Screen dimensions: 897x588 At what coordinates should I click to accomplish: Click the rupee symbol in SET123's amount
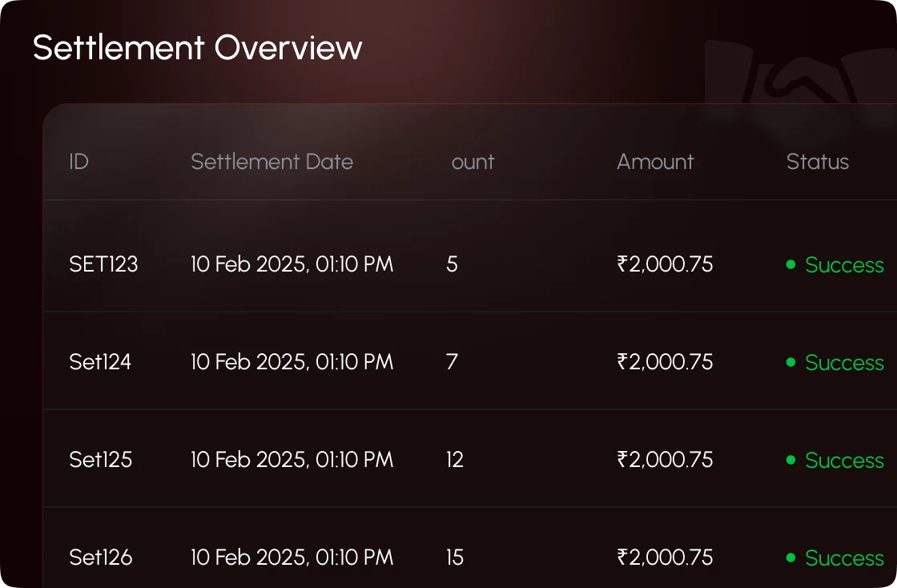624,265
